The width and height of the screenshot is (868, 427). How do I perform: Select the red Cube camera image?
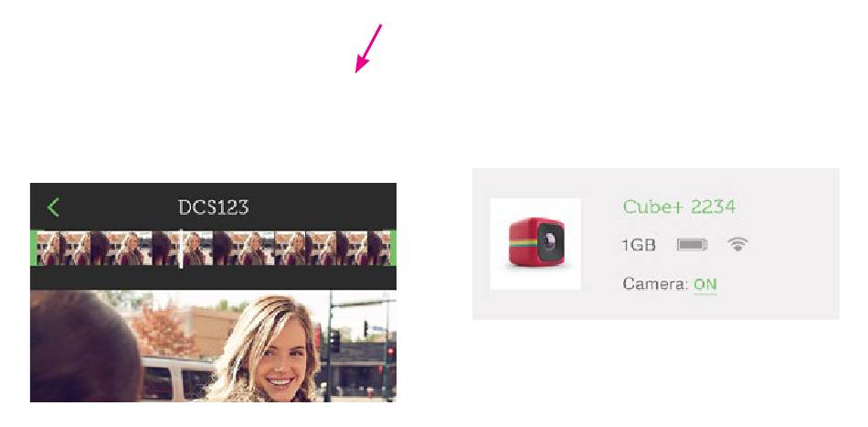pyautogui.click(x=535, y=244)
